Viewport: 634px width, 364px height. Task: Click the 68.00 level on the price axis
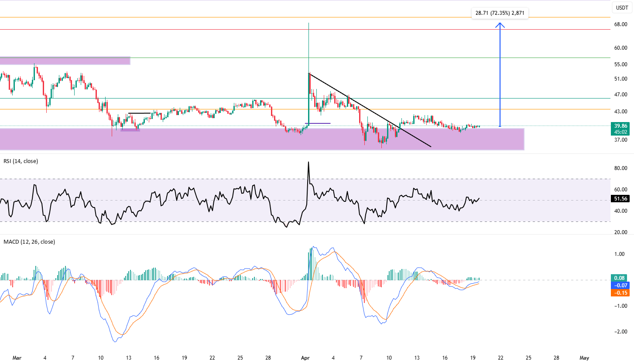click(620, 24)
